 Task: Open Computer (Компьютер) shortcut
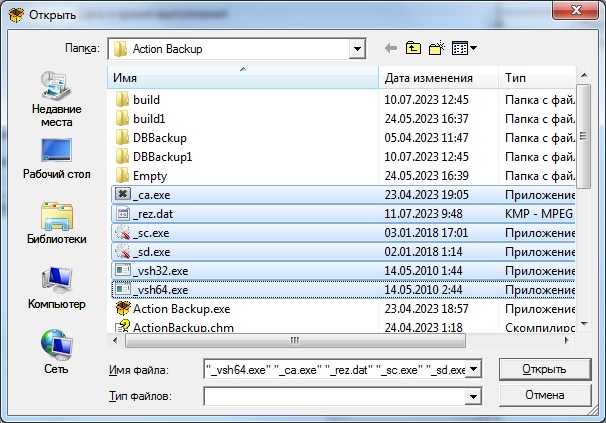pos(56,288)
